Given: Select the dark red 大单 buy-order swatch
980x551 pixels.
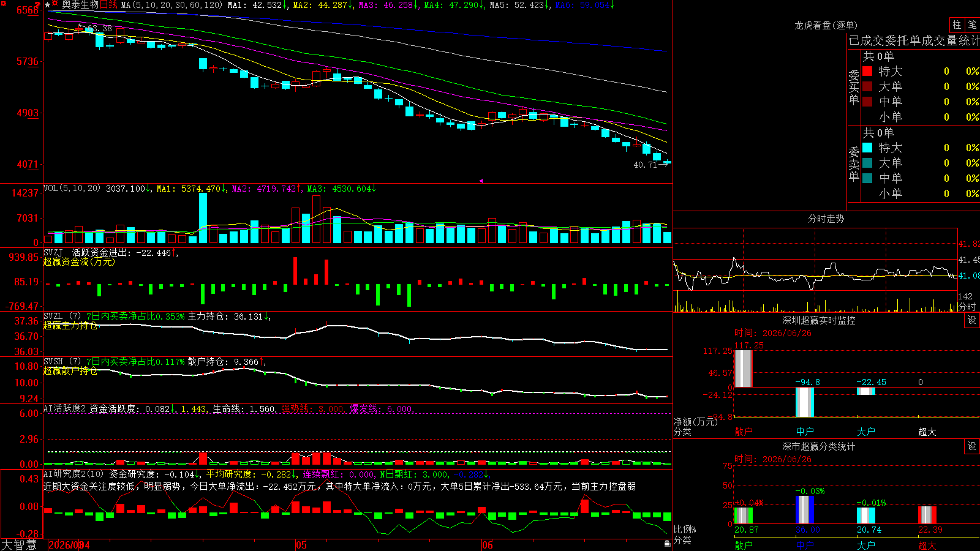Looking at the screenshot, I should coord(867,86).
